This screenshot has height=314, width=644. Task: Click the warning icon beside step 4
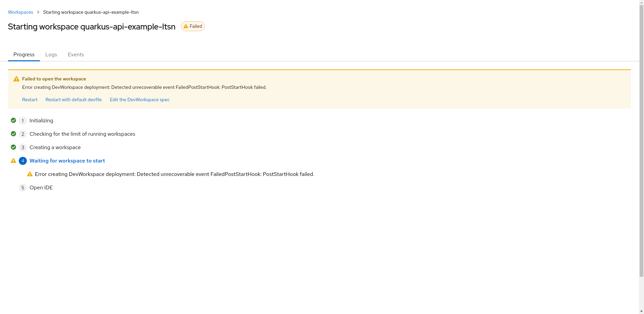coord(13,161)
